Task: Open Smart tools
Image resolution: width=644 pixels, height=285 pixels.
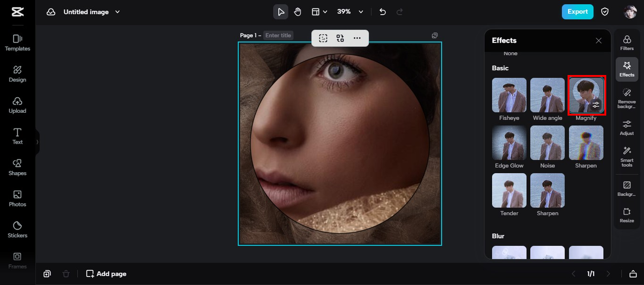Action: pyautogui.click(x=627, y=157)
